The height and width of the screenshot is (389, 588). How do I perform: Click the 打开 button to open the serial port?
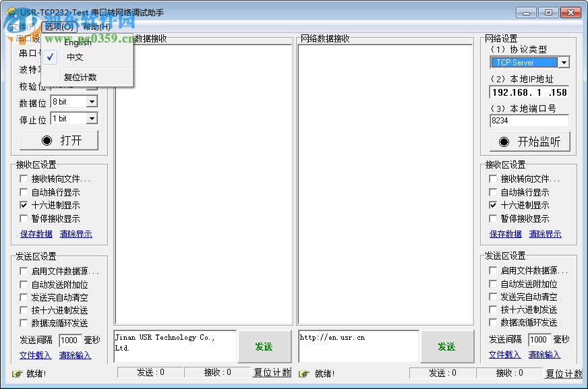click(x=59, y=141)
